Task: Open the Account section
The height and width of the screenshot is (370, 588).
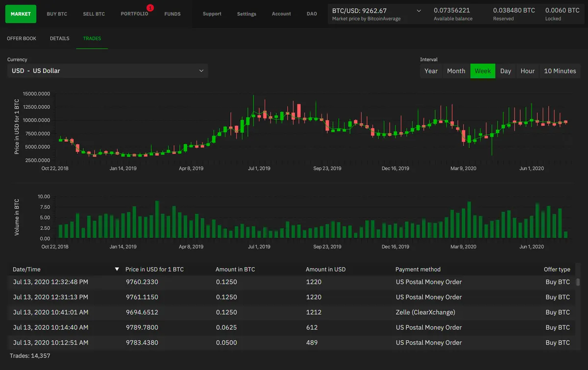Action: 281,14
